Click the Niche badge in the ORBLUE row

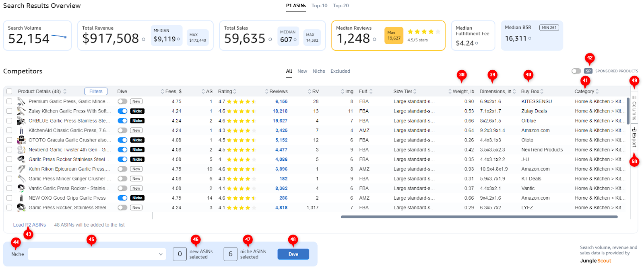[137, 121]
